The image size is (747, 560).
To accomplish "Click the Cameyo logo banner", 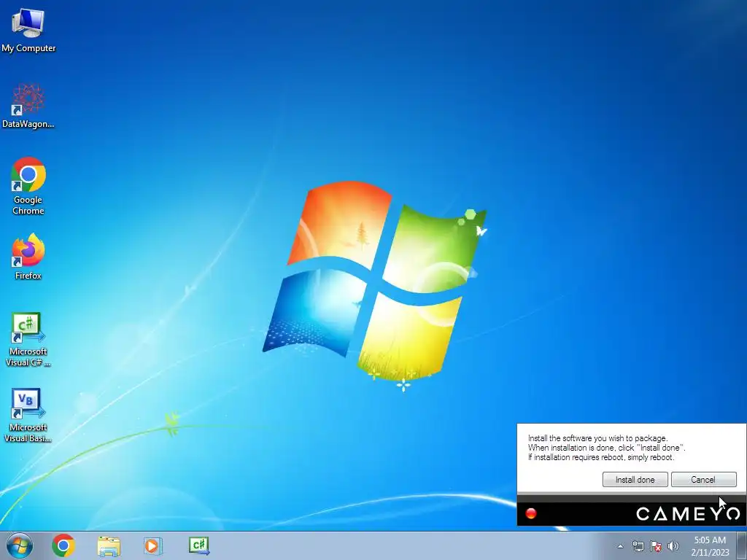I will (x=688, y=514).
